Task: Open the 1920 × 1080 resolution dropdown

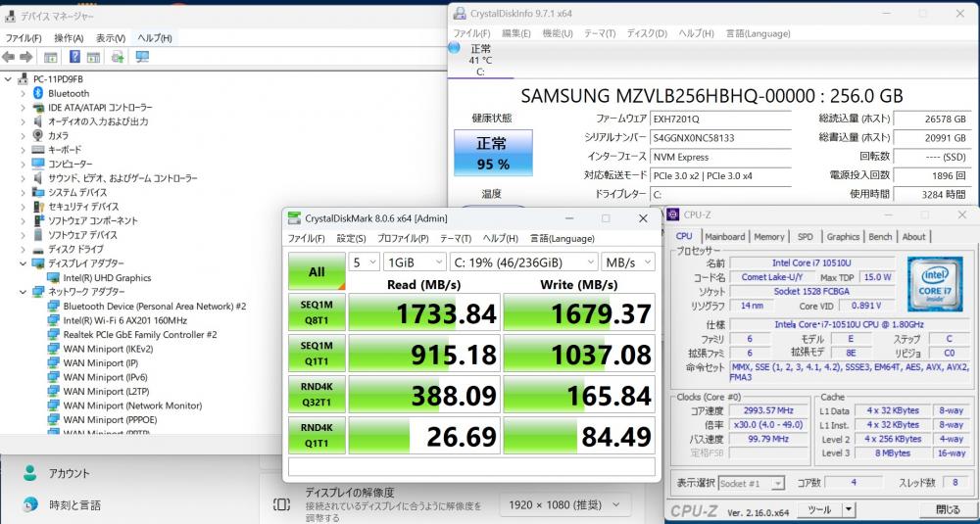Action: [x=565, y=504]
